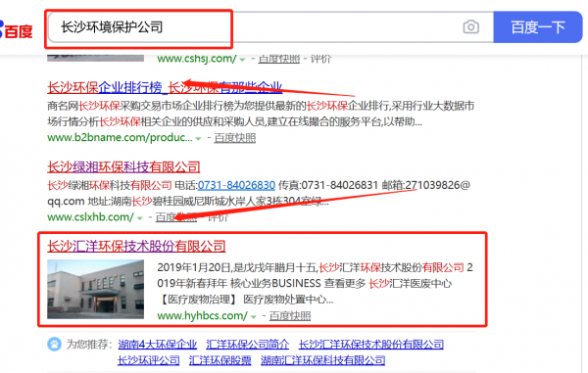Click the paw icon beside 为您推荐
Viewport: 588px width, 373px height.
[x=54, y=345]
